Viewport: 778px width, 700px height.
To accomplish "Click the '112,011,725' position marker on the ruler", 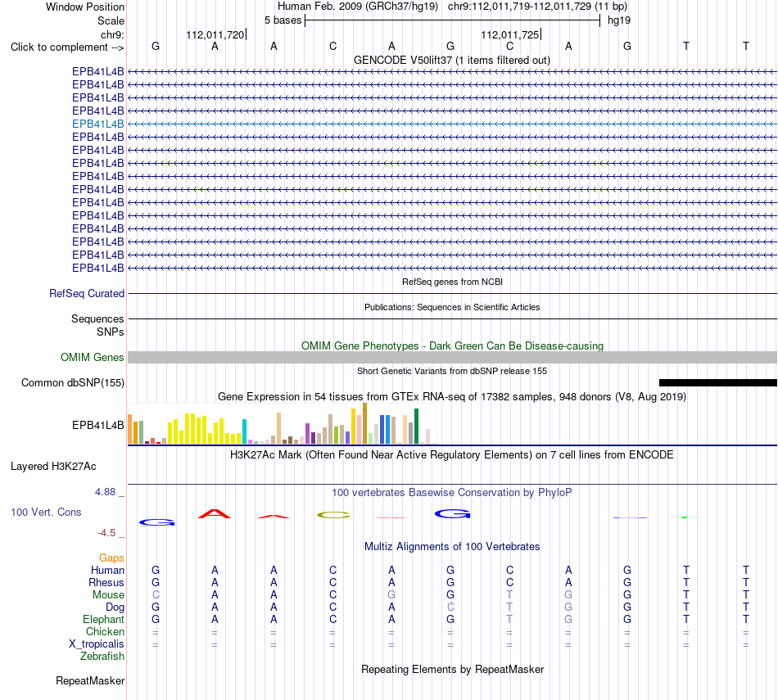I will click(510, 34).
